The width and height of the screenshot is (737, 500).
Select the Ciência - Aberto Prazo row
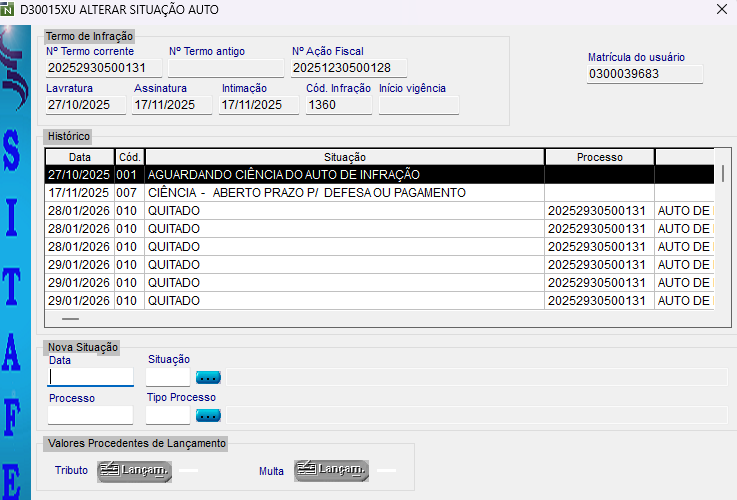pos(344,192)
